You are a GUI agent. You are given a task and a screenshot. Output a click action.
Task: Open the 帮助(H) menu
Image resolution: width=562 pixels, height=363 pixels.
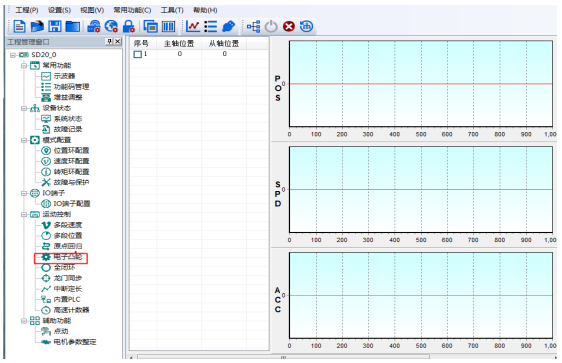point(205,10)
